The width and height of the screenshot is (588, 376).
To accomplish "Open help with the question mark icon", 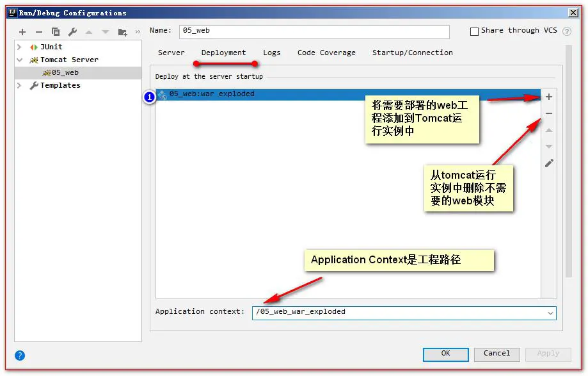I will coord(20,356).
